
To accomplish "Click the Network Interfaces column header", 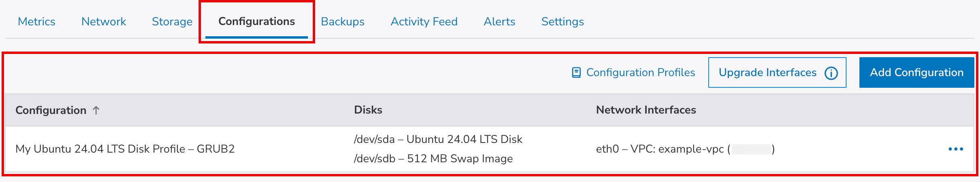I will tap(646, 110).
